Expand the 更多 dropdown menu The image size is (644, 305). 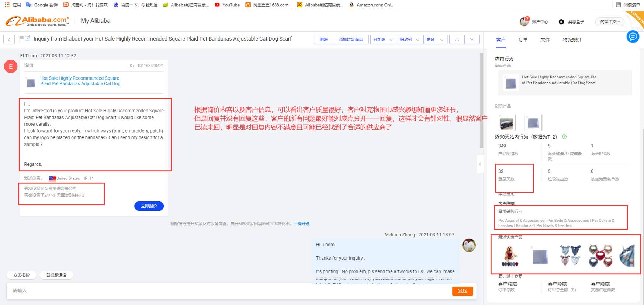click(435, 39)
